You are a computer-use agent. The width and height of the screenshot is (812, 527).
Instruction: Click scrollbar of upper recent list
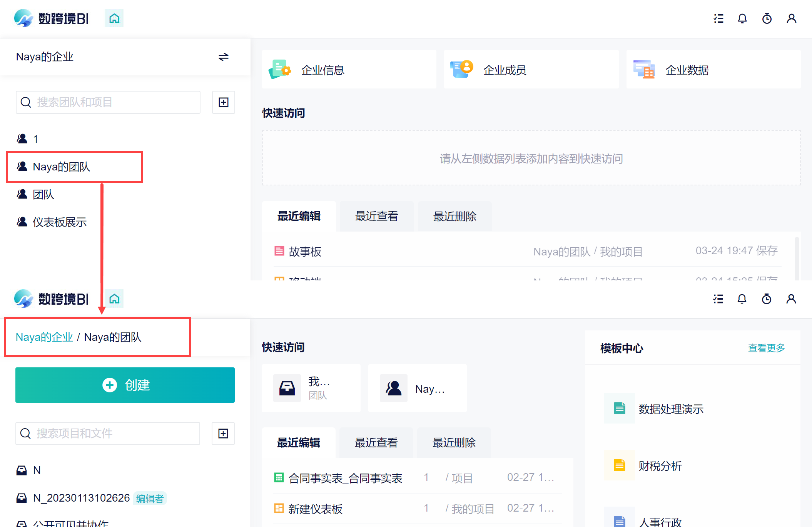[x=797, y=258]
